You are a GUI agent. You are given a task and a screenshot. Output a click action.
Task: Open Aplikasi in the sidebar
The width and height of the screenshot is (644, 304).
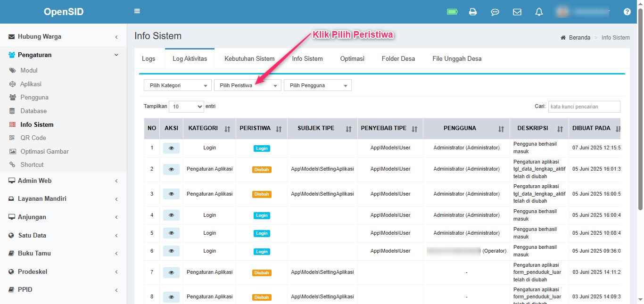pos(31,84)
